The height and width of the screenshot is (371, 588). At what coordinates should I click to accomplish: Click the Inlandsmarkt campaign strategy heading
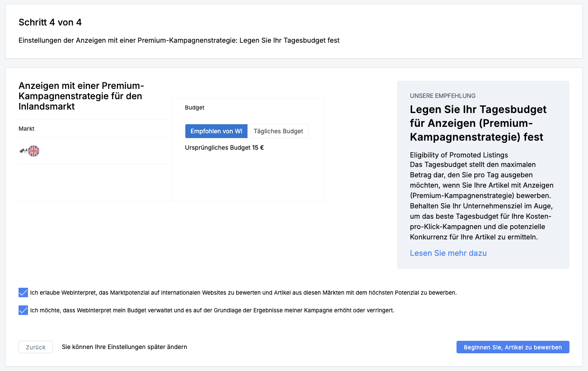pos(81,96)
